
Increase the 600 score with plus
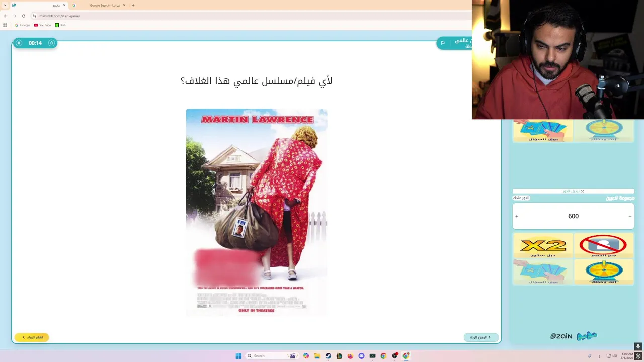point(517,216)
